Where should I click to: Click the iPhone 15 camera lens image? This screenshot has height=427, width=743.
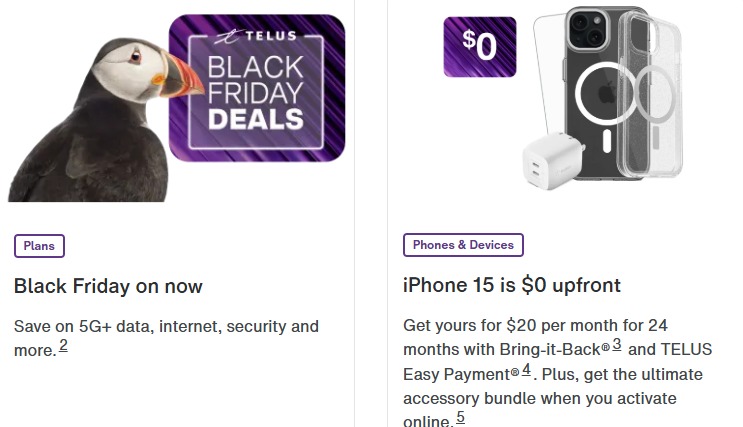click(x=588, y=28)
